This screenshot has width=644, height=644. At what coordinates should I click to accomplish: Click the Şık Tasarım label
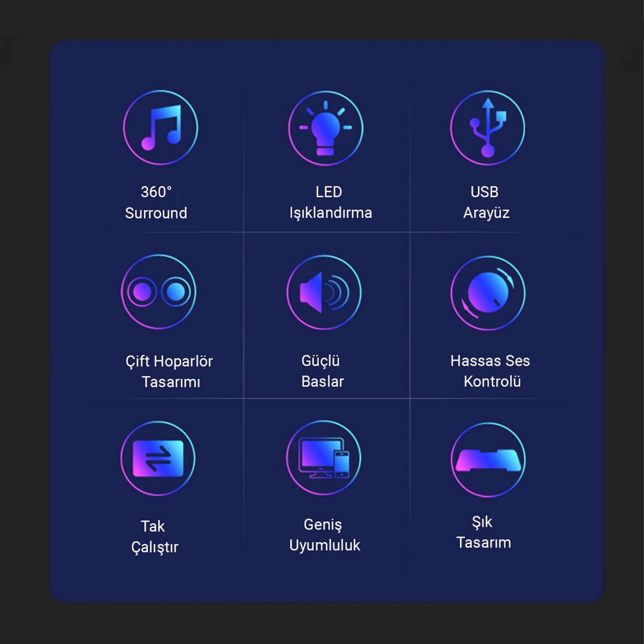coord(483,532)
